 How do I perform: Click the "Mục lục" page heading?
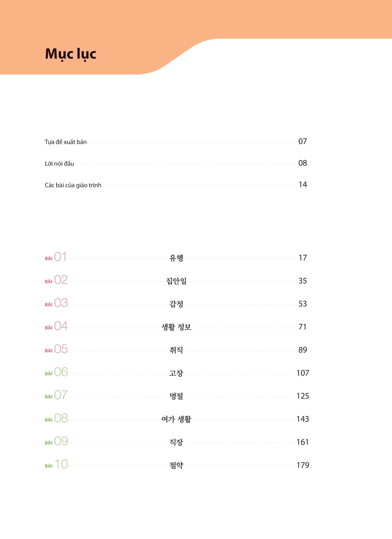[71, 54]
